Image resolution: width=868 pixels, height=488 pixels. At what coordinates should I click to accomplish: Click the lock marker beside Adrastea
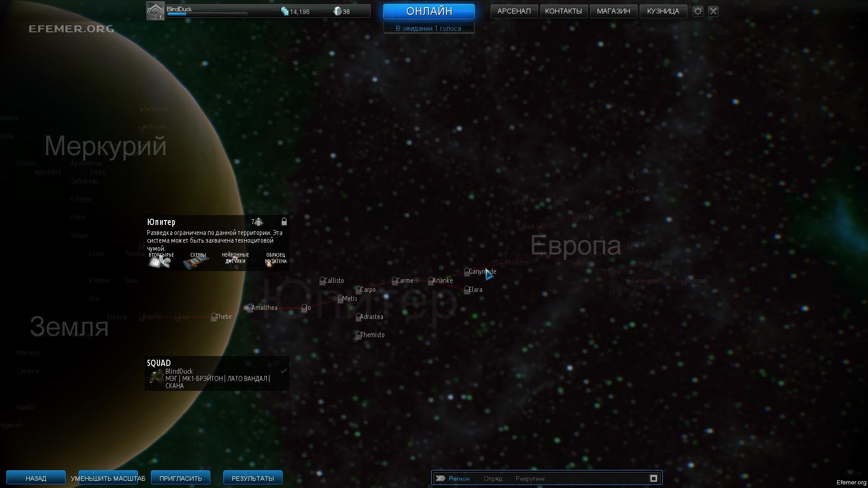click(358, 317)
